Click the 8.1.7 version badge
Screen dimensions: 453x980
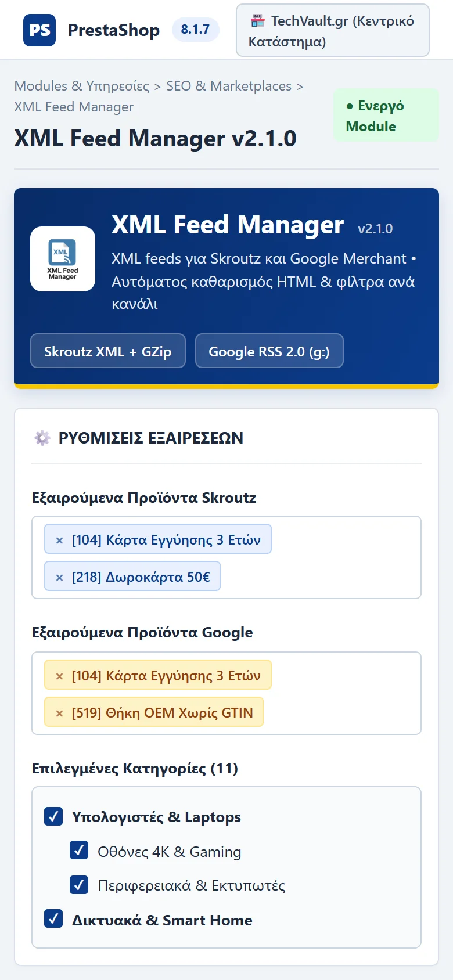tap(195, 30)
